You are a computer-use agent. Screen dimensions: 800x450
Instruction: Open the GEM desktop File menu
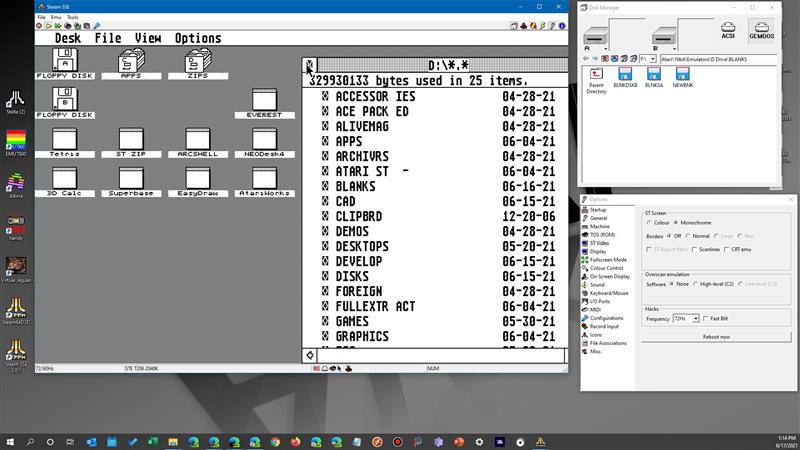point(108,38)
